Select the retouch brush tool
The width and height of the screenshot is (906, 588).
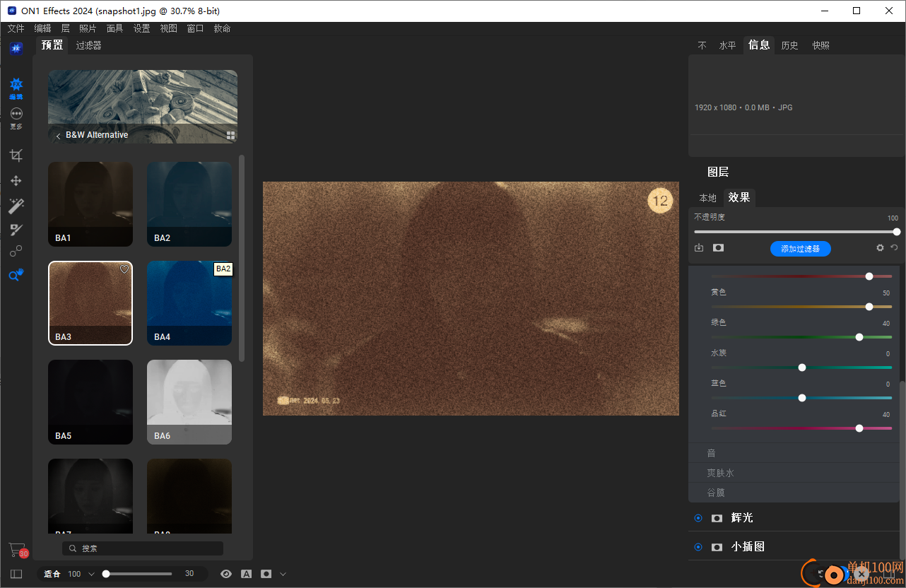click(16, 230)
